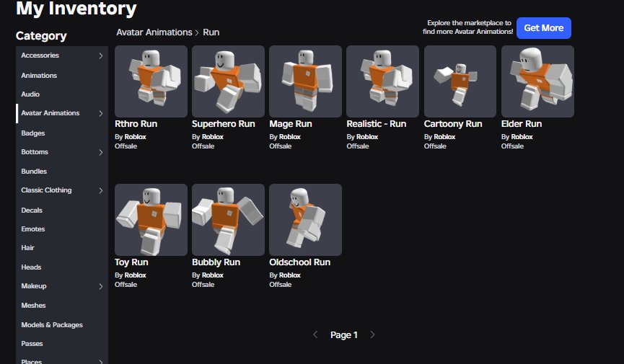Open Roblox creator link under Realistic - Run
The height and width of the screenshot is (364, 624).
pos(367,136)
